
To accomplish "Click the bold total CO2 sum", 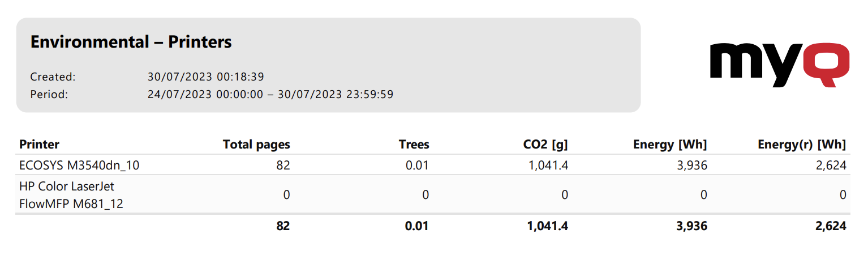I will 548,226.
